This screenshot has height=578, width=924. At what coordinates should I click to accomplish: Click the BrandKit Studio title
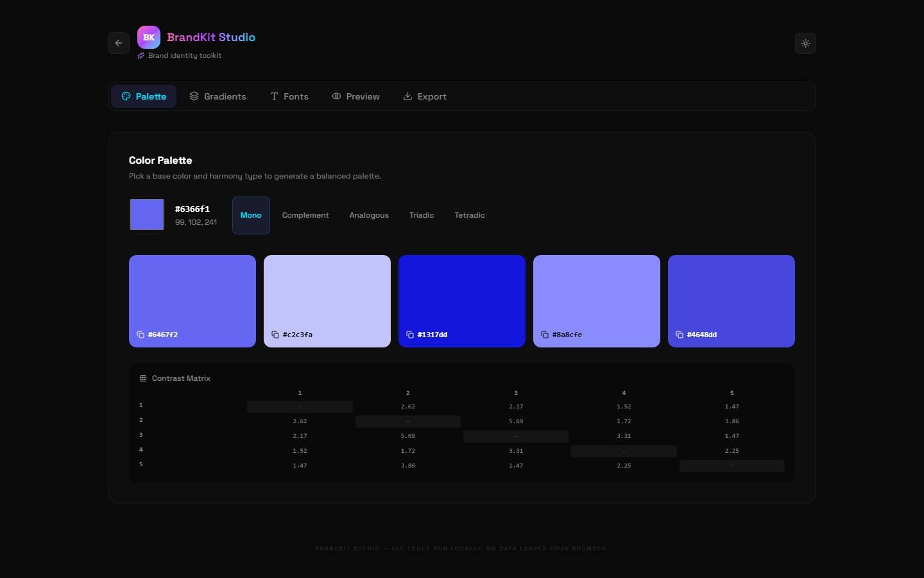coord(211,37)
